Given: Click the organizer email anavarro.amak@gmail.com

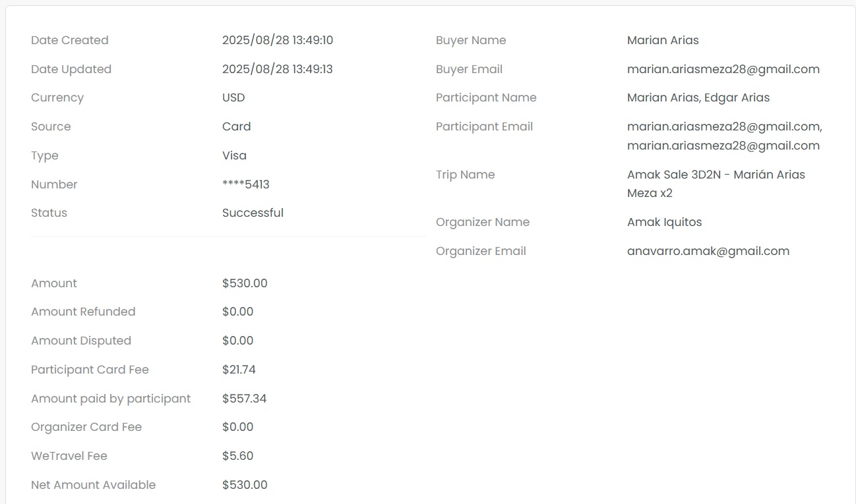Looking at the screenshot, I should pos(708,251).
